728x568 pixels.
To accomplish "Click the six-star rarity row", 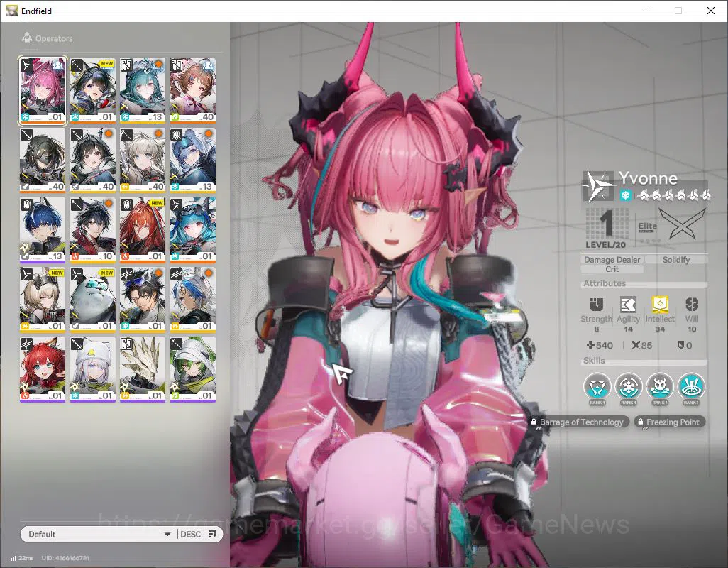I will [x=673, y=195].
